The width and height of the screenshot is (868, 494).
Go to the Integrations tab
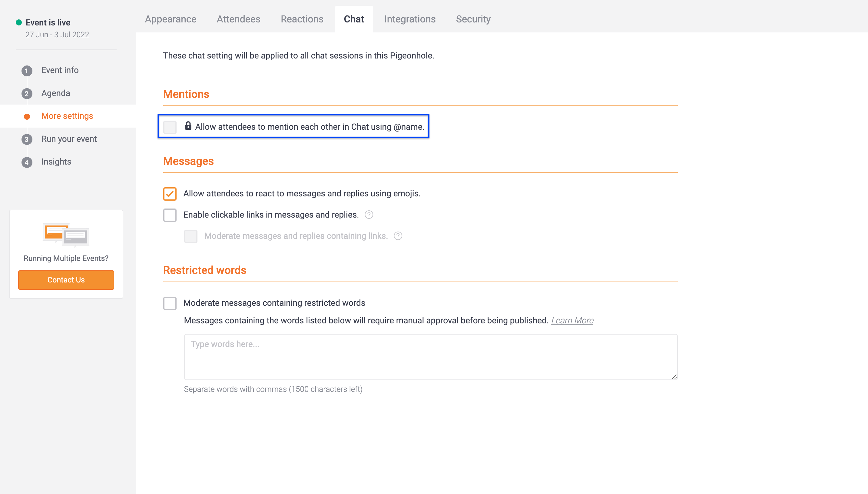tap(409, 19)
